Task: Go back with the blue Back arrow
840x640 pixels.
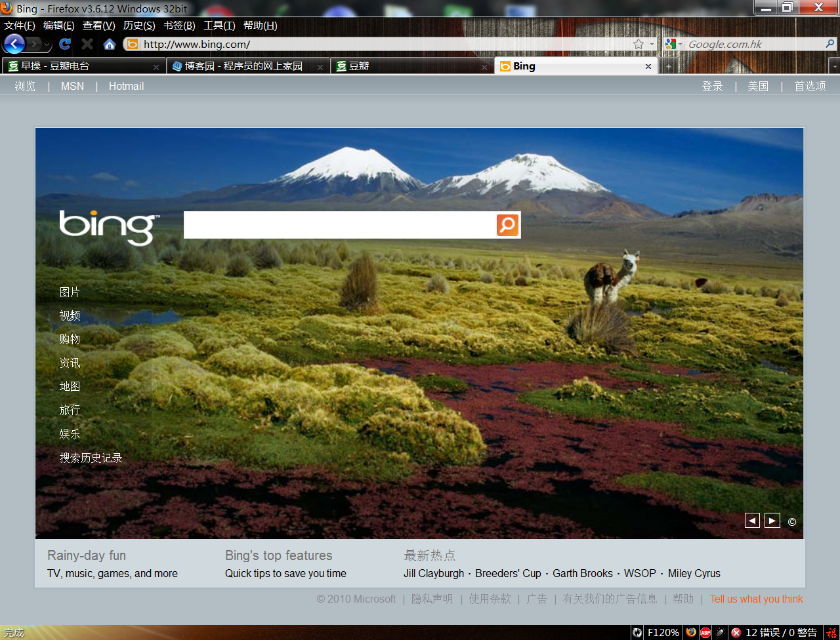Action: pyautogui.click(x=14, y=44)
